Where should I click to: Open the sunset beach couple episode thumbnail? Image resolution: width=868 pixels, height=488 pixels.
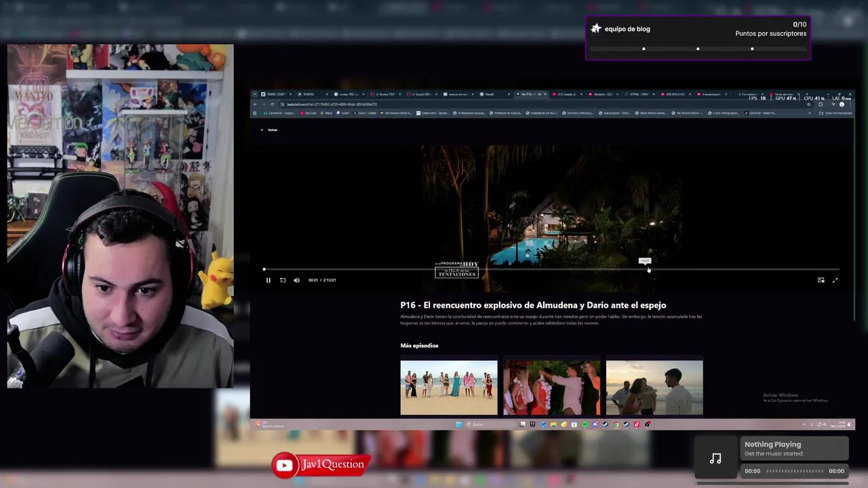tap(654, 388)
